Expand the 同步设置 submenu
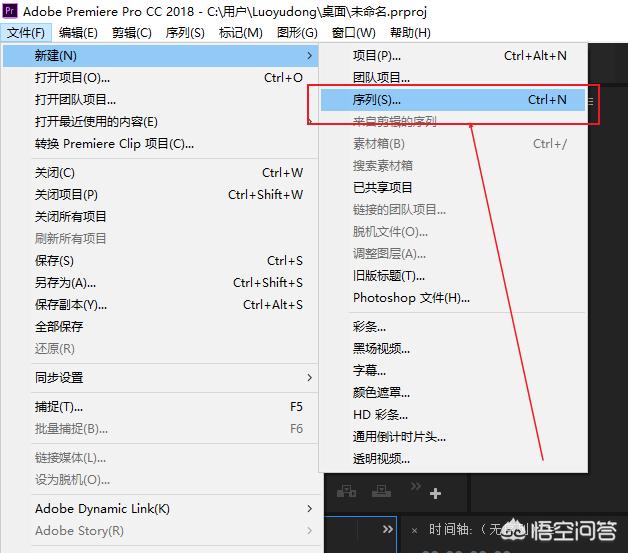This screenshot has width=628, height=553. pos(161,378)
